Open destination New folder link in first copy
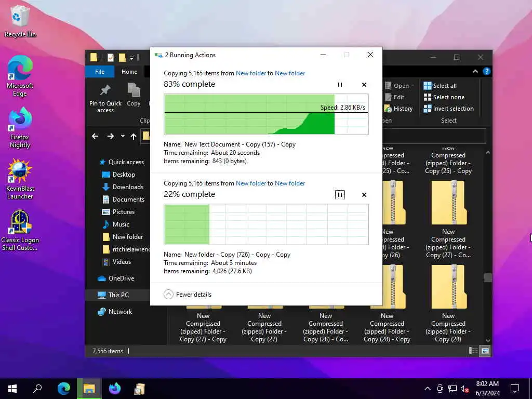Image resolution: width=532 pixels, height=399 pixels. (290, 73)
